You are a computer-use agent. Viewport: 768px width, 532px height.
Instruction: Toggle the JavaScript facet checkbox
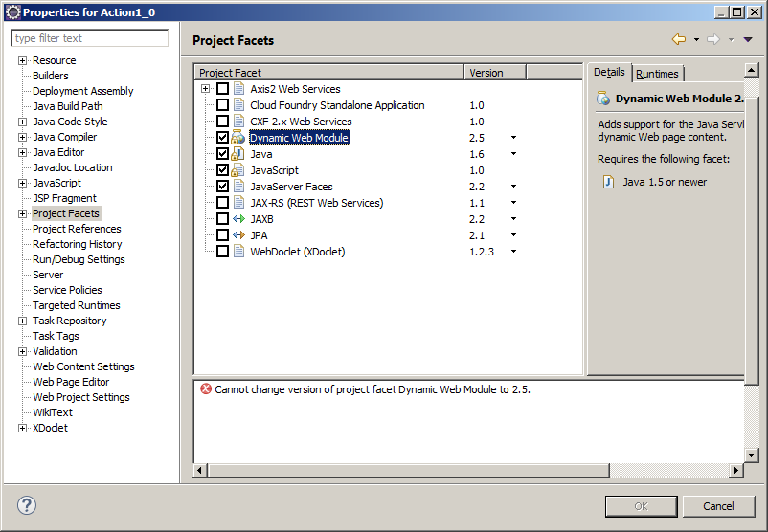coord(222,169)
